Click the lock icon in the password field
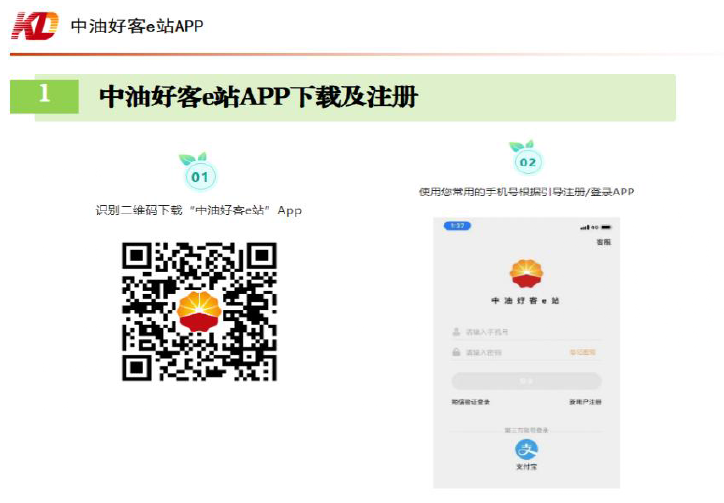 pos(456,352)
